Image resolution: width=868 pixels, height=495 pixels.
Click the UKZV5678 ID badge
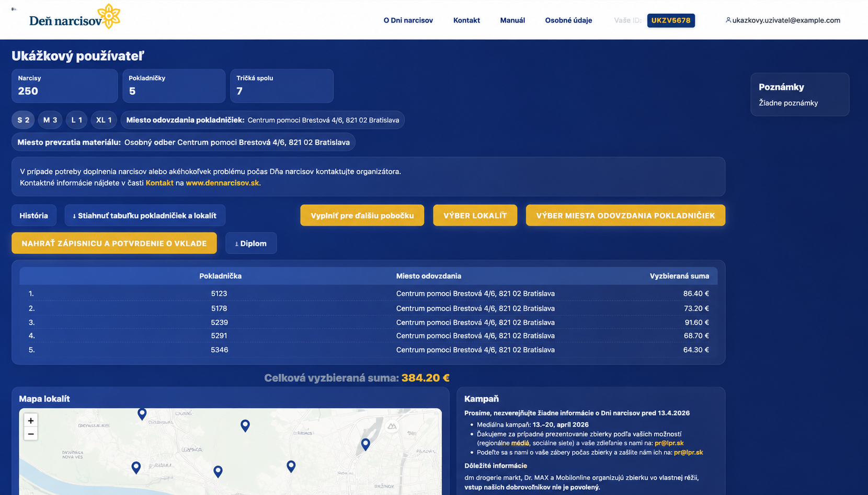671,20
